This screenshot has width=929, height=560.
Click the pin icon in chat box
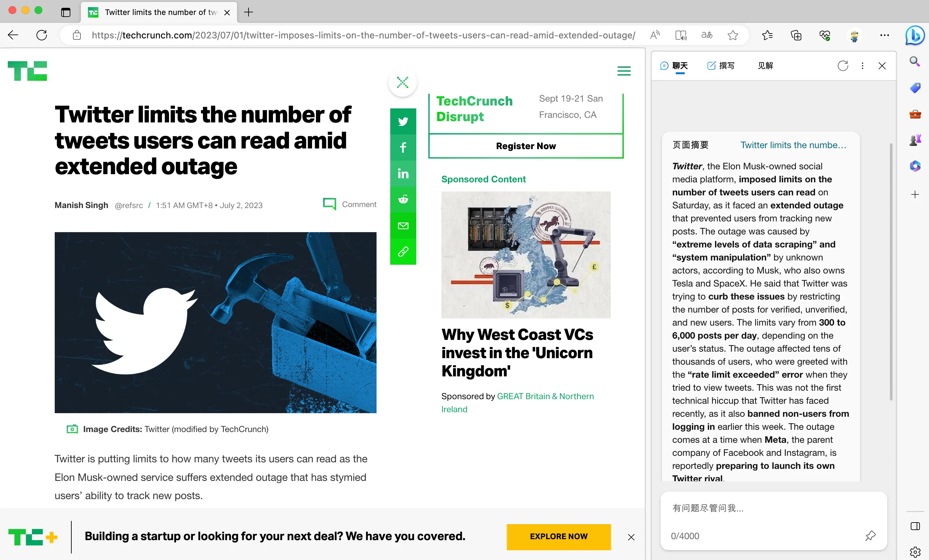[x=870, y=536]
